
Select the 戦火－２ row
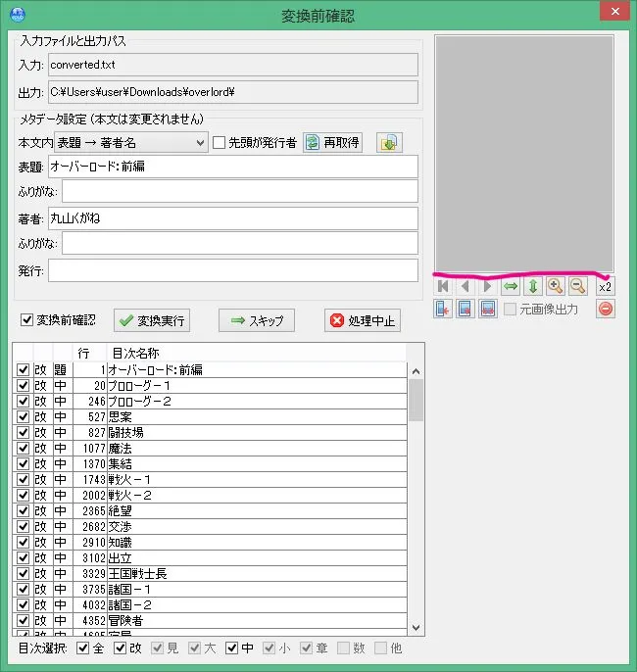(x=210, y=496)
